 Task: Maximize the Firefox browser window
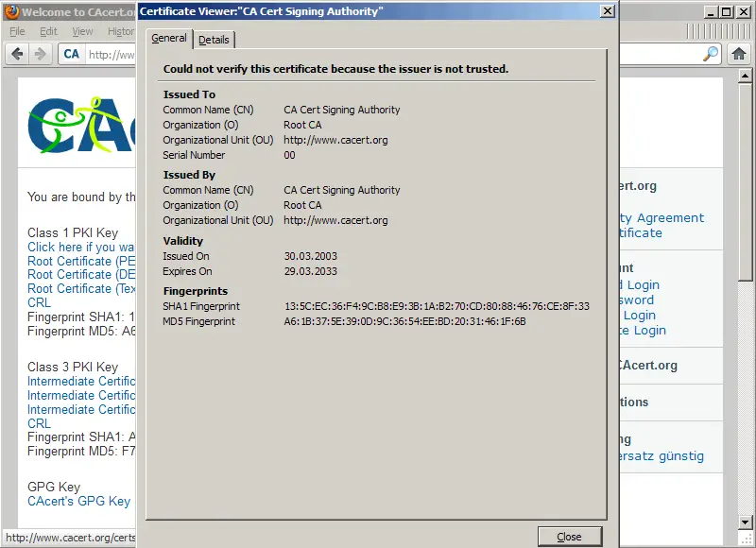726,12
